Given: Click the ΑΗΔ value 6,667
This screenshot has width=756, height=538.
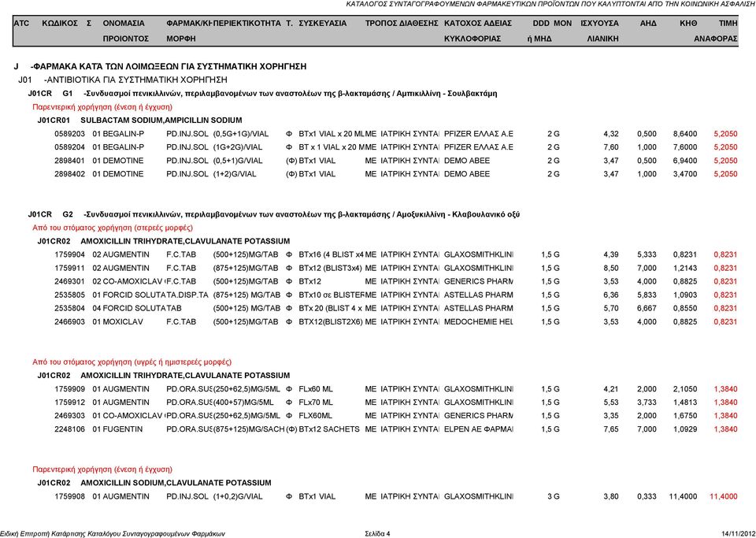Looking at the screenshot, I should tap(647, 309).
